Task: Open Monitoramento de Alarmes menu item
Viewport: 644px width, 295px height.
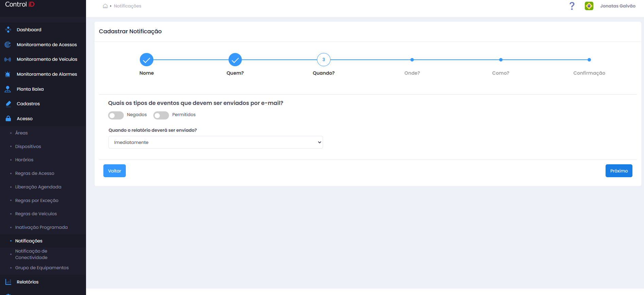Action: (x=43, y=74)
